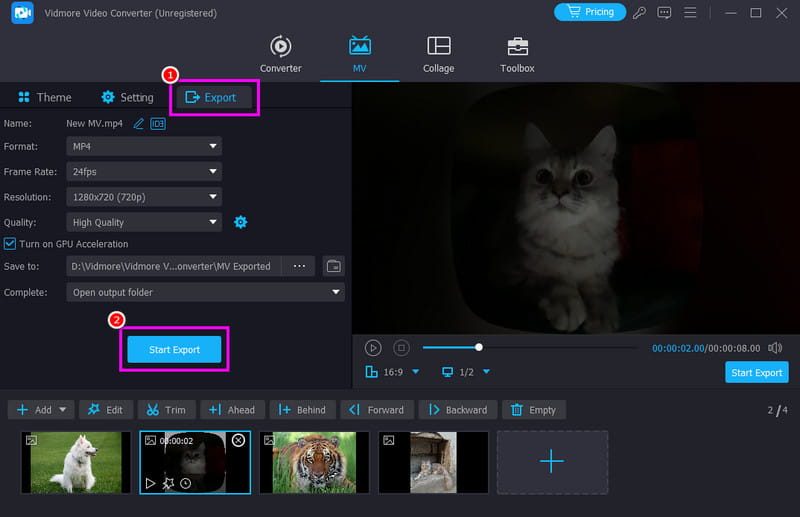Open edit star icon on selected clip

(168, 483)
